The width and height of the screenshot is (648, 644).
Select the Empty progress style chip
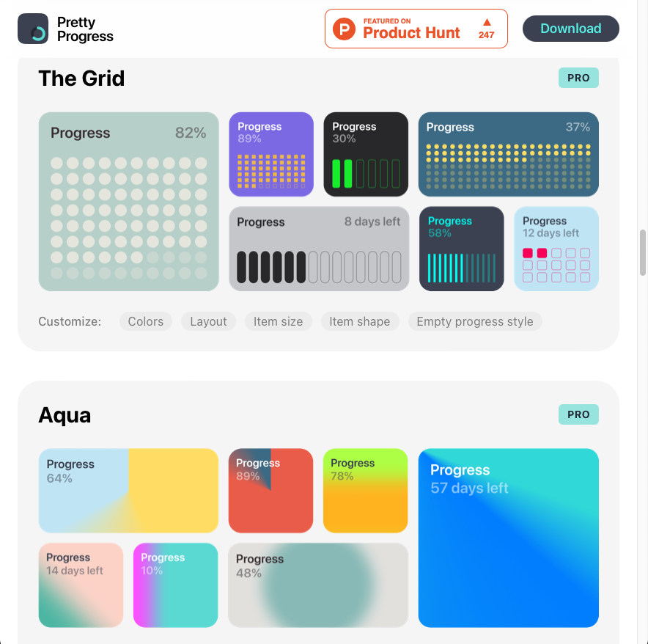475,321
